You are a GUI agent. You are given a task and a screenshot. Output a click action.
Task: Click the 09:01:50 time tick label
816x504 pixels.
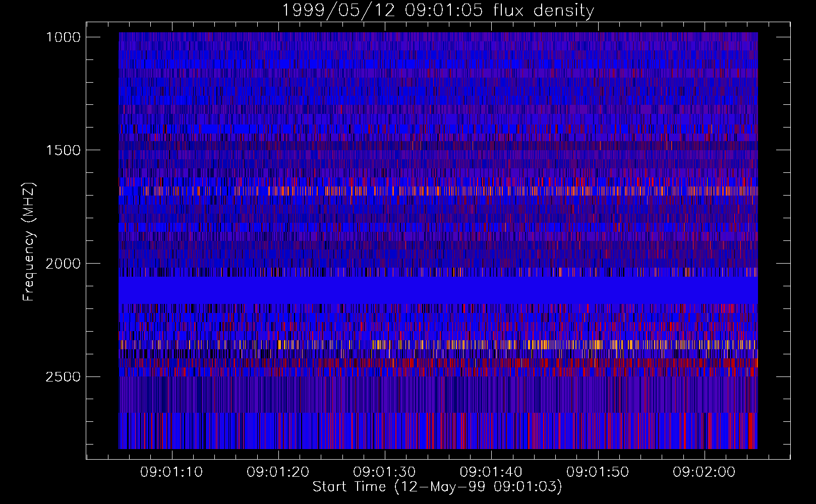point(598,472)
